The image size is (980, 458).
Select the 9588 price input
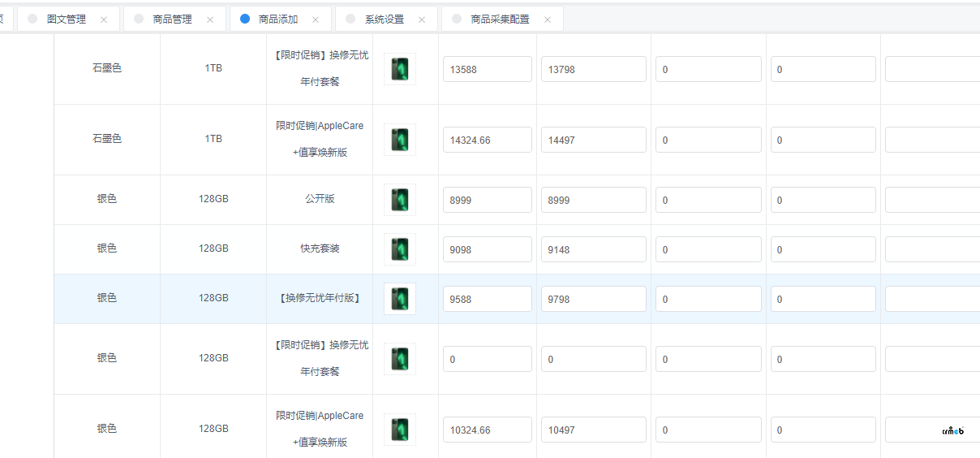click(488, 299)
